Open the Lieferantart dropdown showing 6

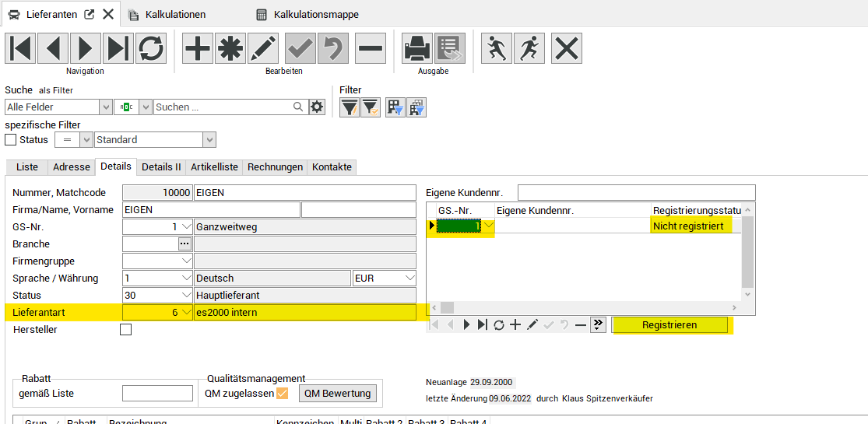tap(185, 312)
